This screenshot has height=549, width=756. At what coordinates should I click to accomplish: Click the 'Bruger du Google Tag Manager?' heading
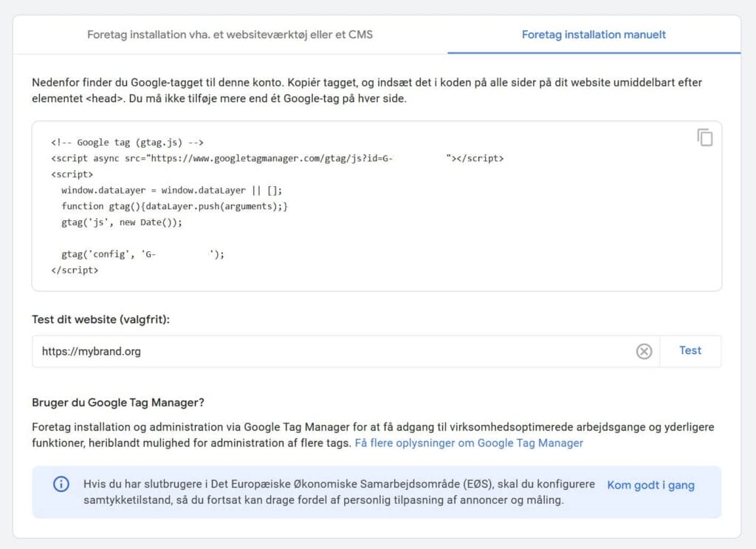(x=118, y=403)
